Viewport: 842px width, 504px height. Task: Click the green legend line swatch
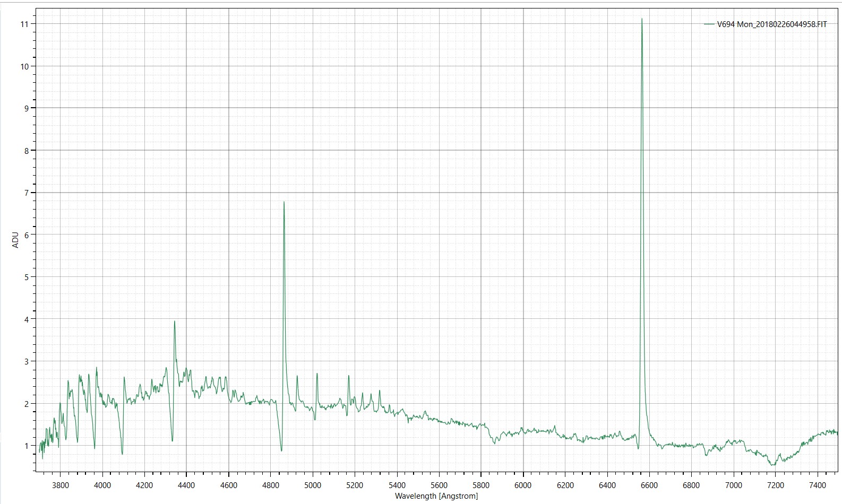coord(709,24)
